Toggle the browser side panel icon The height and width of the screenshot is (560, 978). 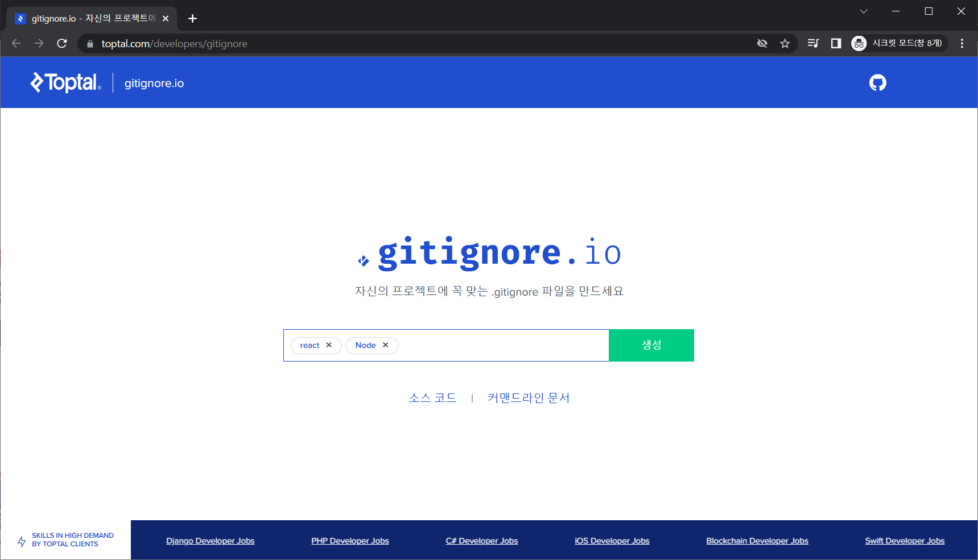click(x=836, y=43)
